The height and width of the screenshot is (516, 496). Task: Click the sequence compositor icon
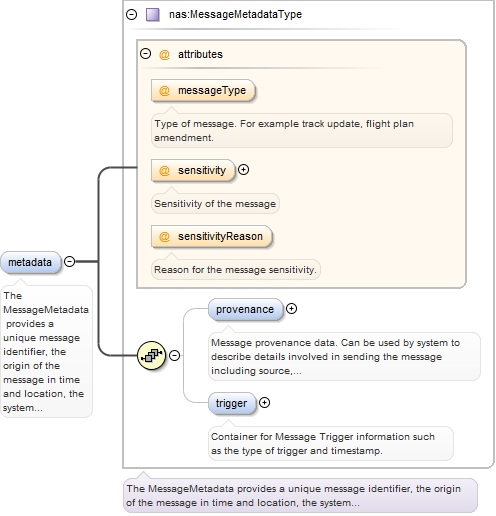151,355
